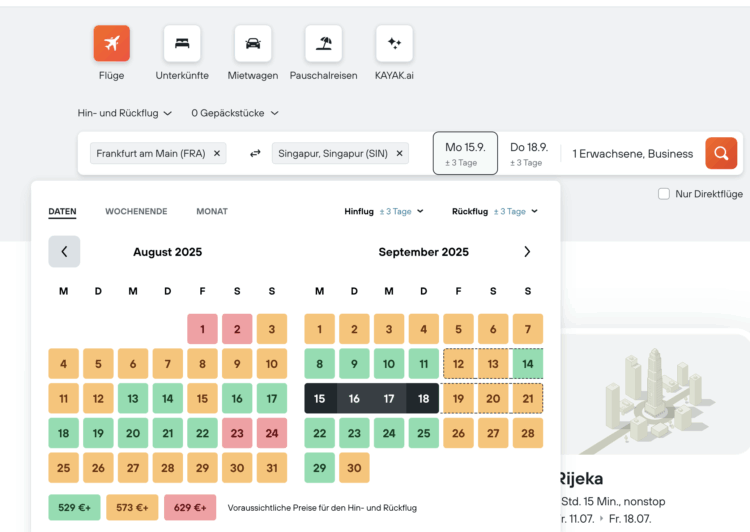This screenshot has width=750, height=532.
Task: Click the orange search magnifier button
Action: (720, 153)
